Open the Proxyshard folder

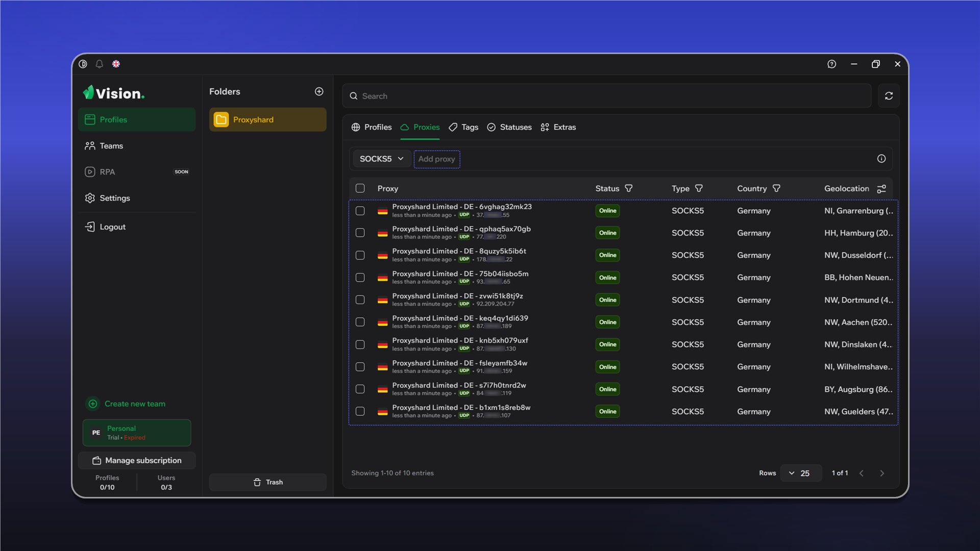tap(267, 119)
